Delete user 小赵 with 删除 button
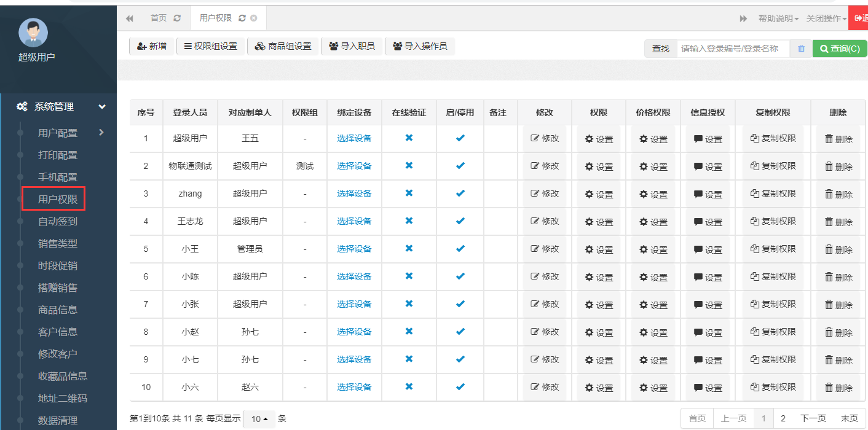The height and width of the screenshot is (430, 868). [x=838, y=332]
